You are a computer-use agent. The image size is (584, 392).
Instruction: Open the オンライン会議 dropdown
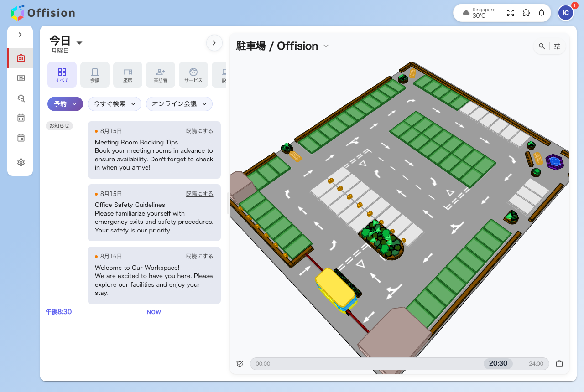(x=179, y=104)
